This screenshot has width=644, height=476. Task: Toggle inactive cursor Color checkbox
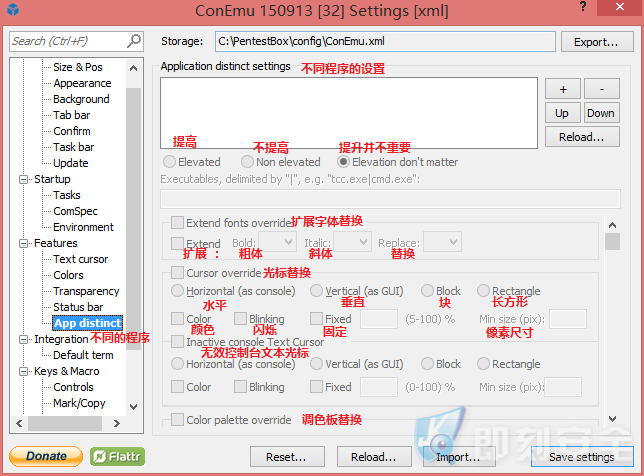tap(177, 387)
